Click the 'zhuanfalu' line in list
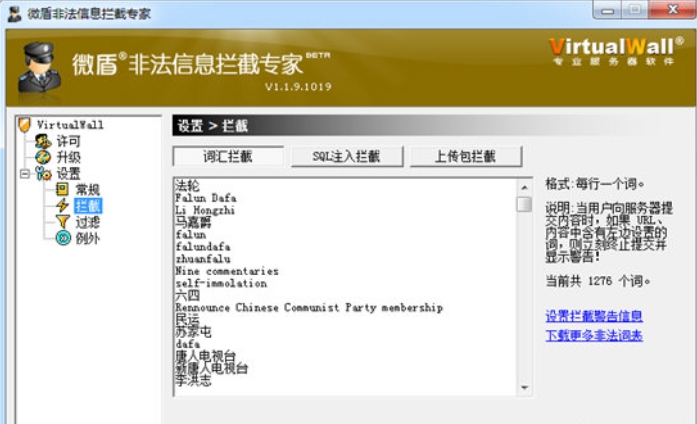 (x=203, y=259)
